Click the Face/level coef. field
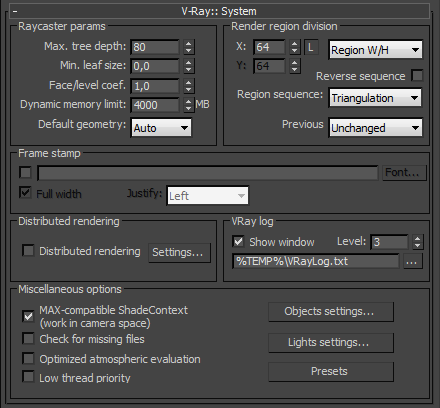 [x=155, y=86]
